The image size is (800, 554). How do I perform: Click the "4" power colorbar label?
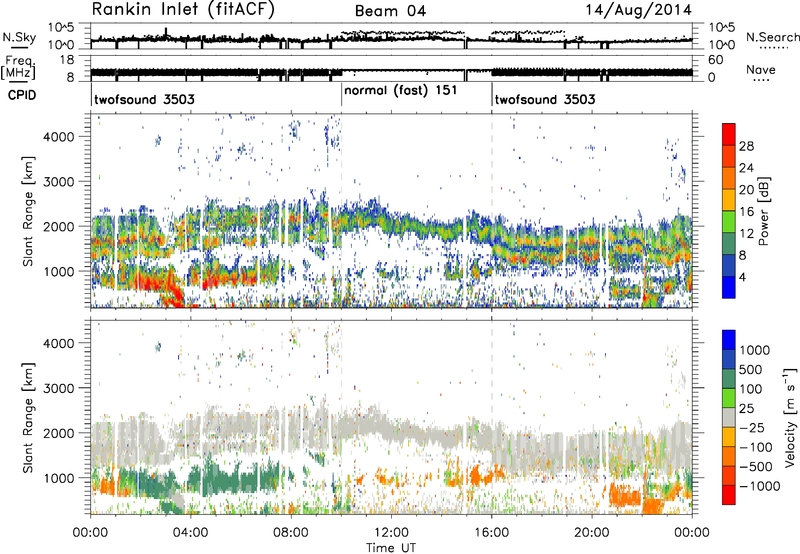click(743, 277)
